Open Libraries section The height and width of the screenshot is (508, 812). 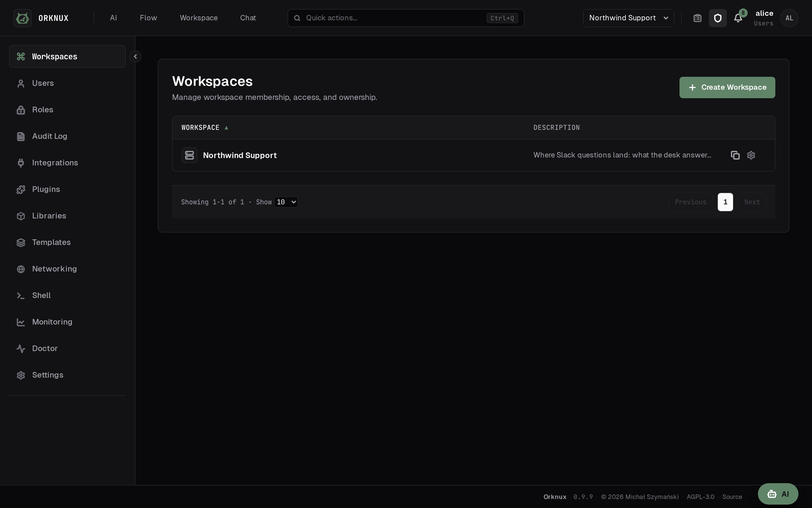click(x=67, y=216)
